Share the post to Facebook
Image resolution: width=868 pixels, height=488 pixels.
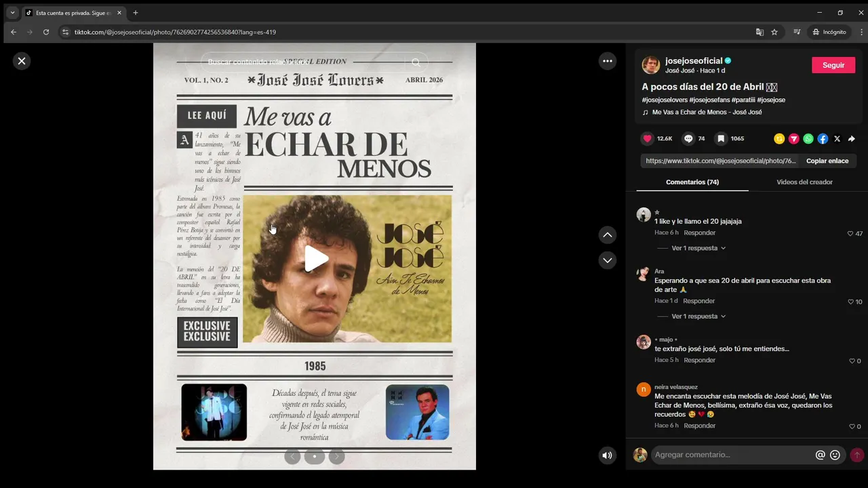(823, 138)
